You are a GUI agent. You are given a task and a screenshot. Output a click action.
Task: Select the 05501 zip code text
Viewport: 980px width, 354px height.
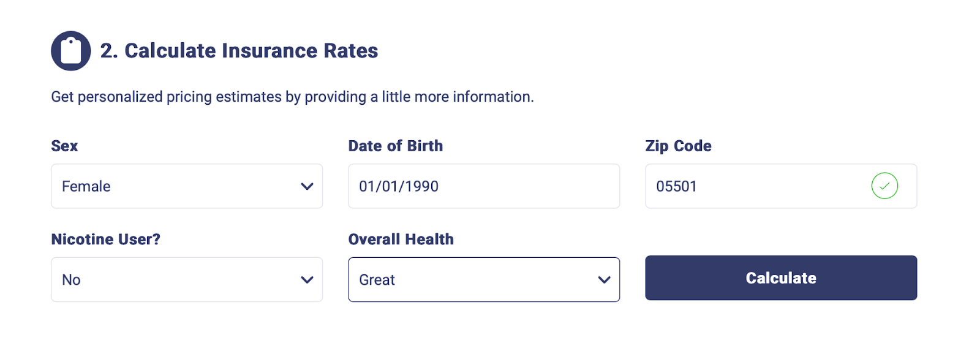click(676, 187)
